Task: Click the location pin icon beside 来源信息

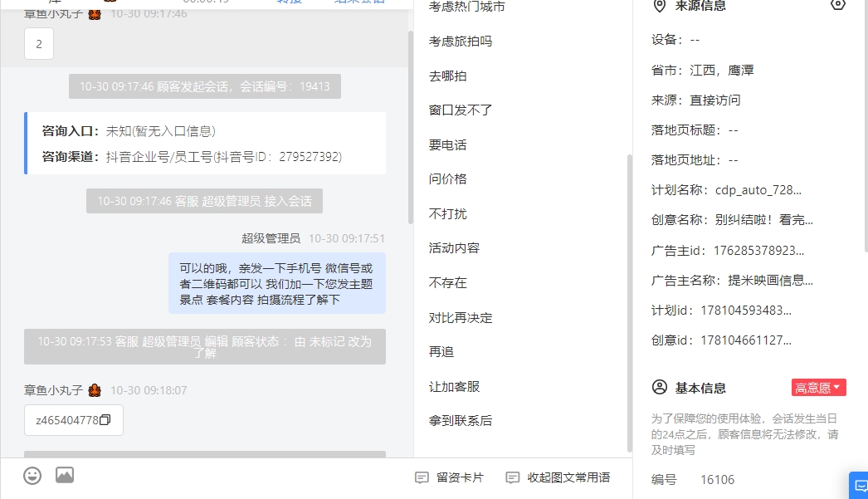Action: point(660,6)
